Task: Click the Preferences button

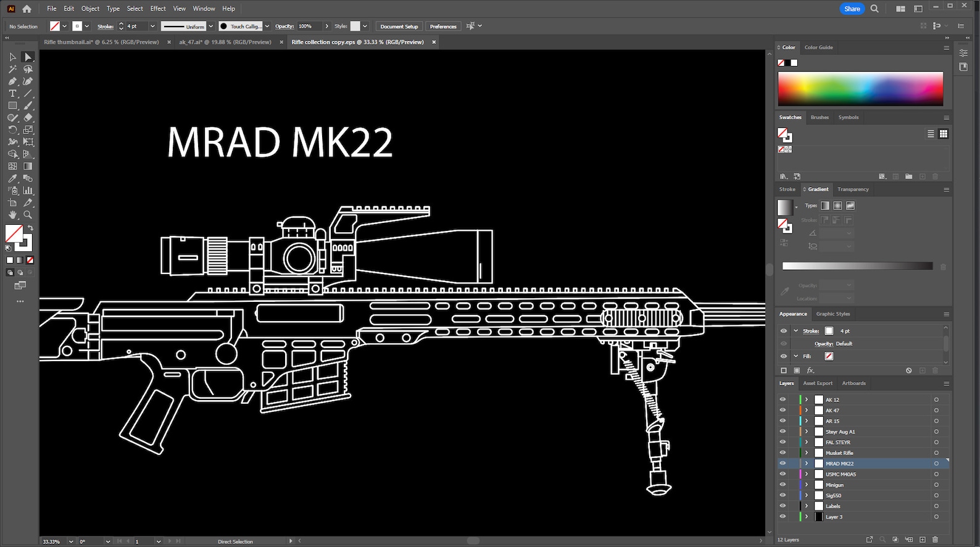Action: [x=443, y=27]
